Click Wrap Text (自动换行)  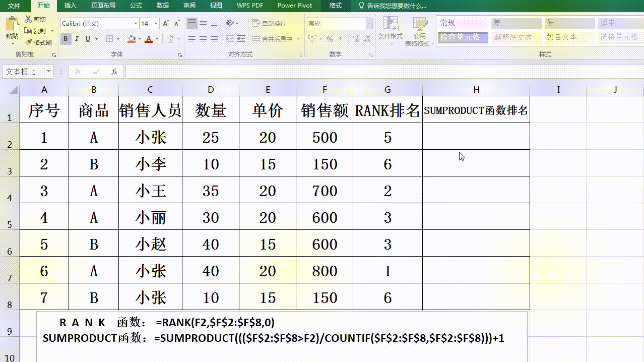270,23
